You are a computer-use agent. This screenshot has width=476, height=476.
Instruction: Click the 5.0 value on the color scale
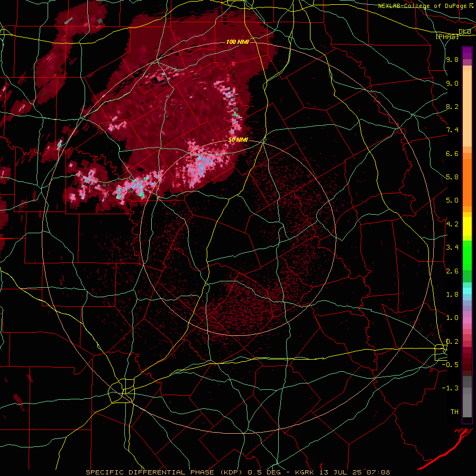(x=452, y=200)
